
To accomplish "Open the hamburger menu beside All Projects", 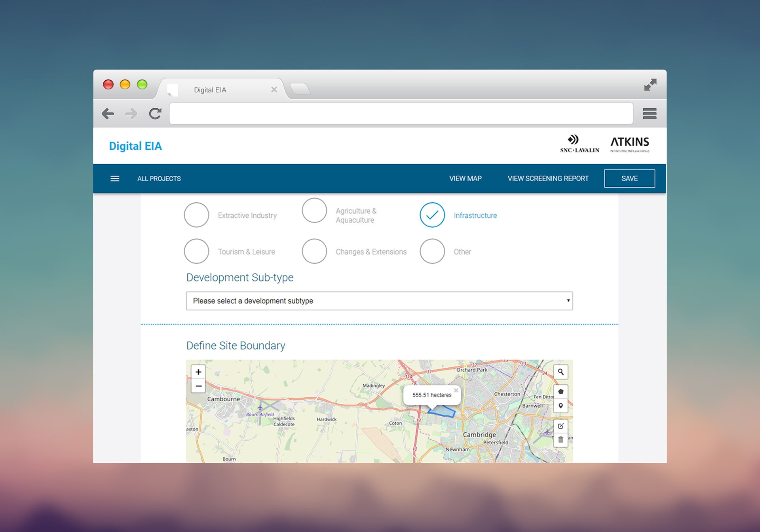I will point(115,179).
